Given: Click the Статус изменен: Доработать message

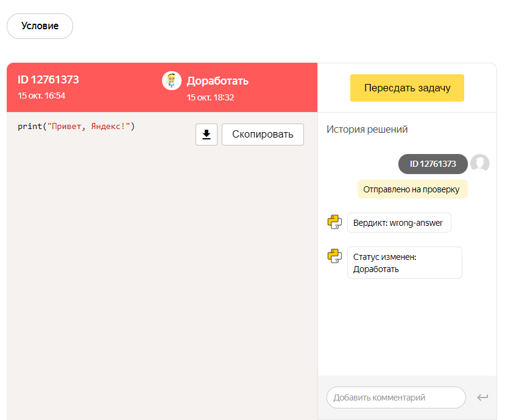Looking at the screenshot, I should (404, 262).
